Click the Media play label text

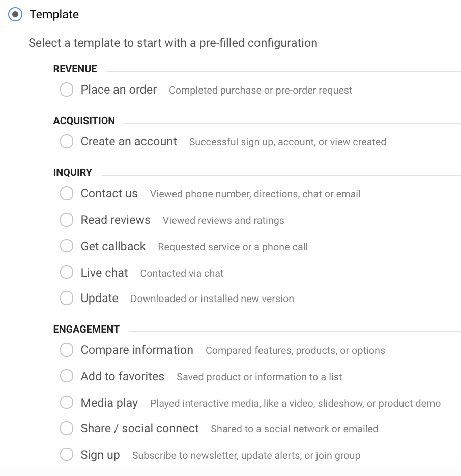(109, 403)
